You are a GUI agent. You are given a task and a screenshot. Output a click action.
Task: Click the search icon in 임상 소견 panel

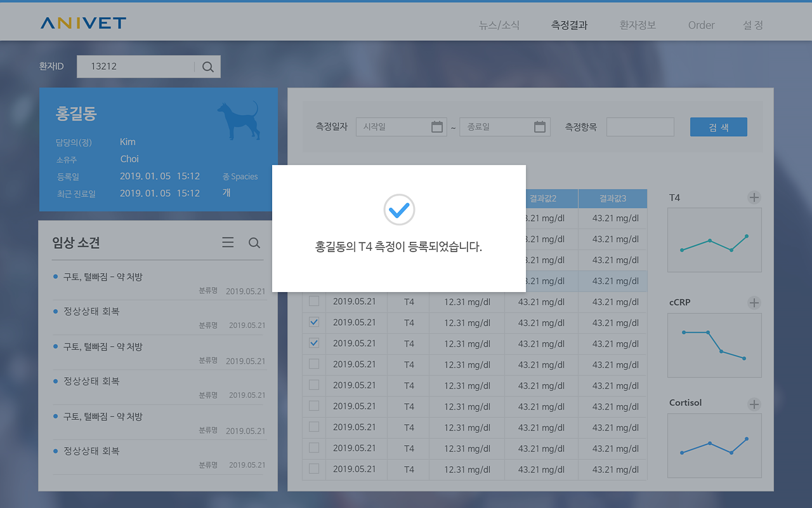coord(254,243)
